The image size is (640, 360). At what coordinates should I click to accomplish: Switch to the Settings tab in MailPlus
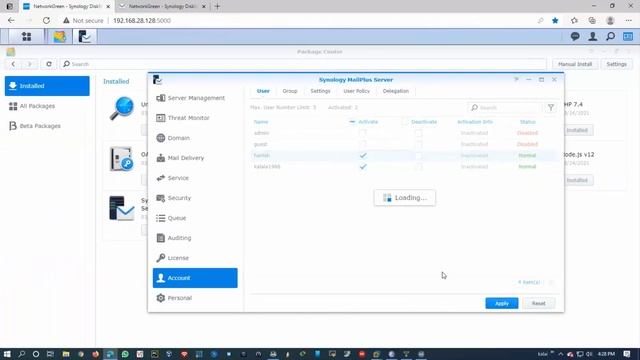[320, 91]
